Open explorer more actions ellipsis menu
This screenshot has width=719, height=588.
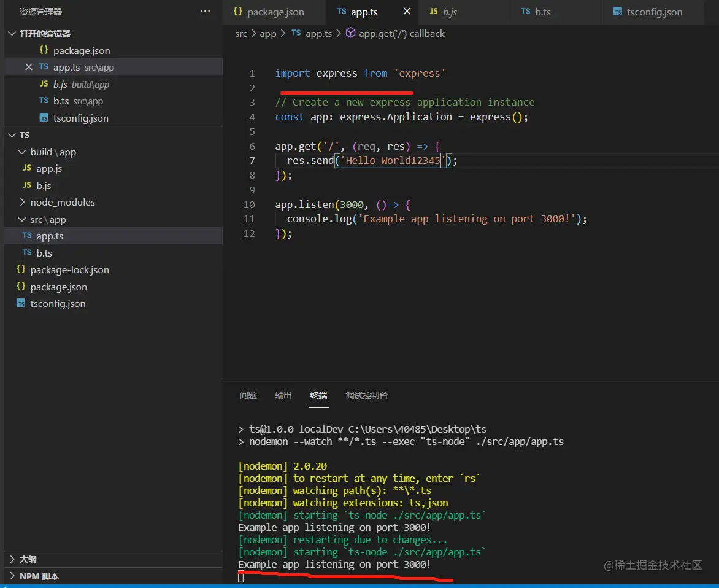coord(205,11)
